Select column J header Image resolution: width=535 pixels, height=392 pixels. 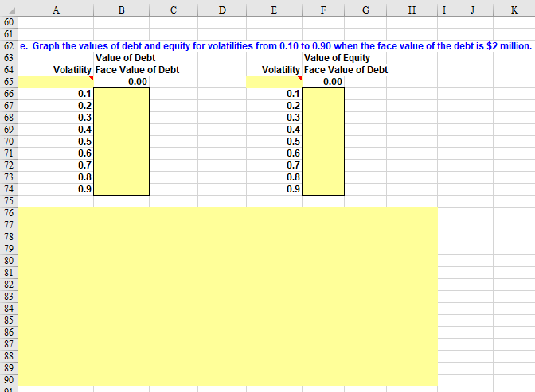472,10
